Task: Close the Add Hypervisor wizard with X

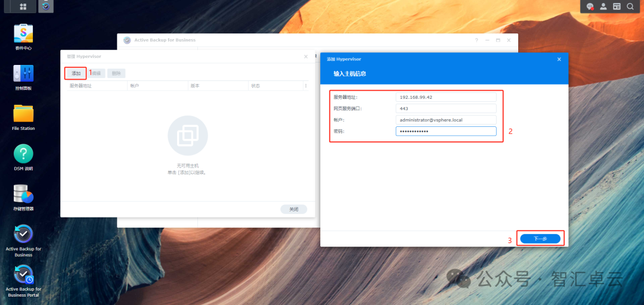Action: [x=559, y=59]
